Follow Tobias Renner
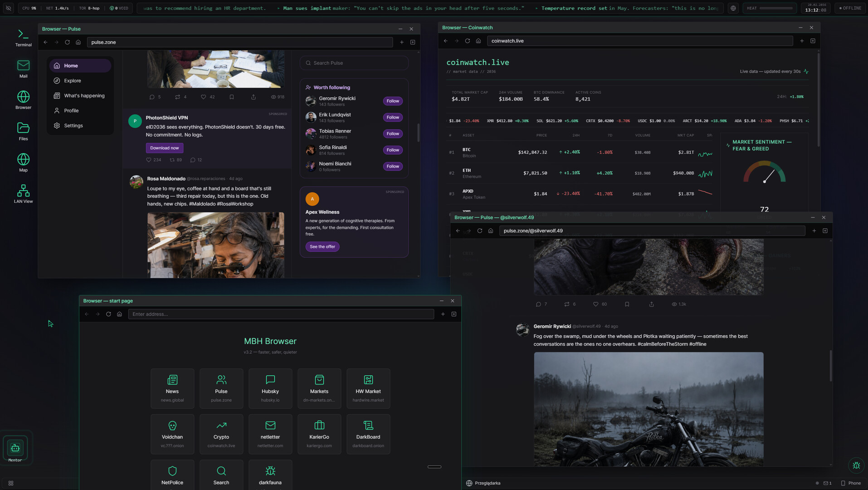 pos(393,134)
